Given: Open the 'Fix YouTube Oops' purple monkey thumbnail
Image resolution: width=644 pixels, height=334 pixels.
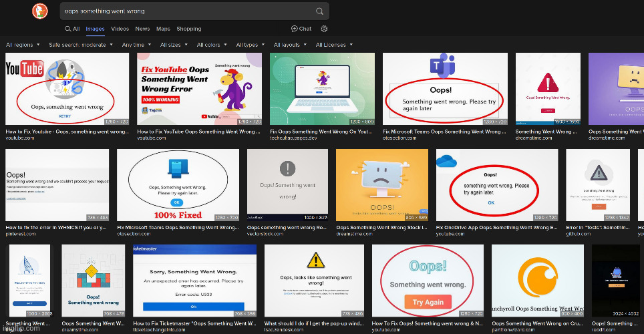Looking at the screenshot, I should coord(199,89).
